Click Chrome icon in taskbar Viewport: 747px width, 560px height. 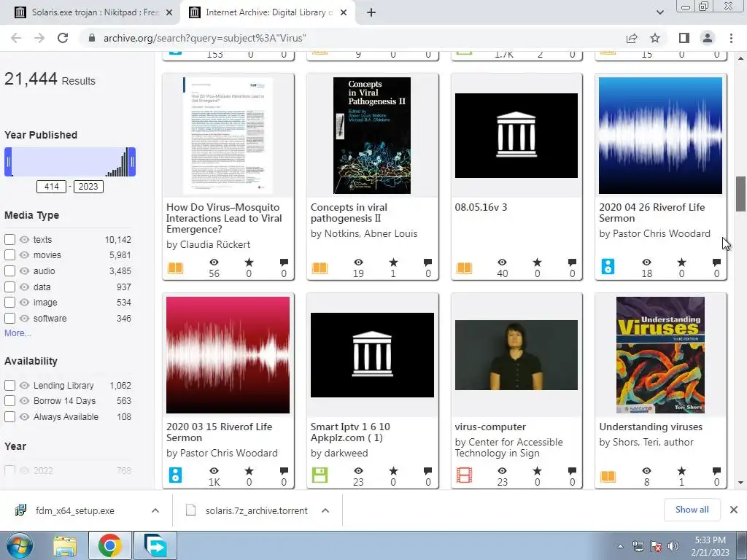coord(110,545)
